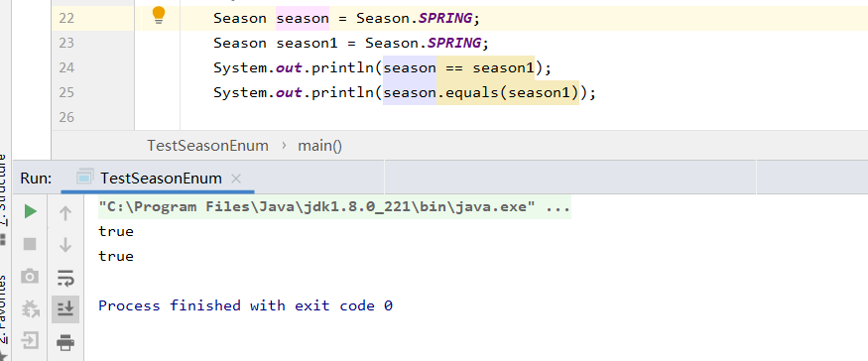Click the TestSeasonEnum breadcrumb
This screenshot has width=868, height=361.
coord(207,146)
